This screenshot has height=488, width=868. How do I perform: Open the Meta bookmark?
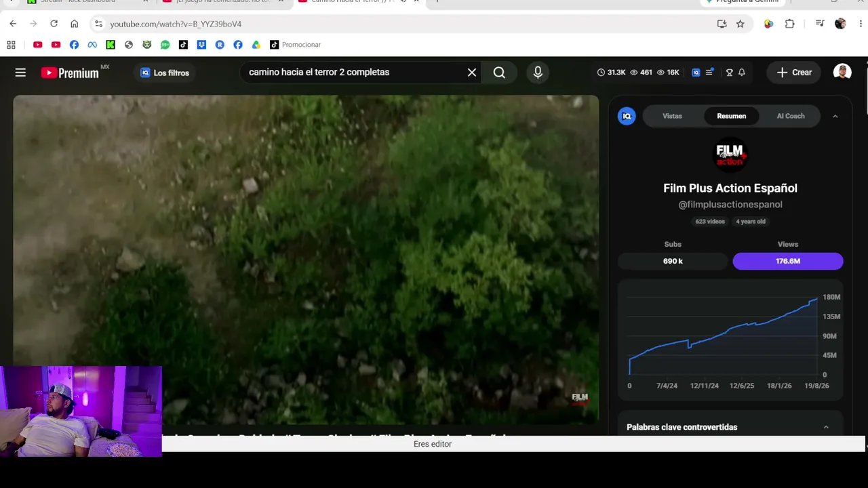[x=92, y=45]
